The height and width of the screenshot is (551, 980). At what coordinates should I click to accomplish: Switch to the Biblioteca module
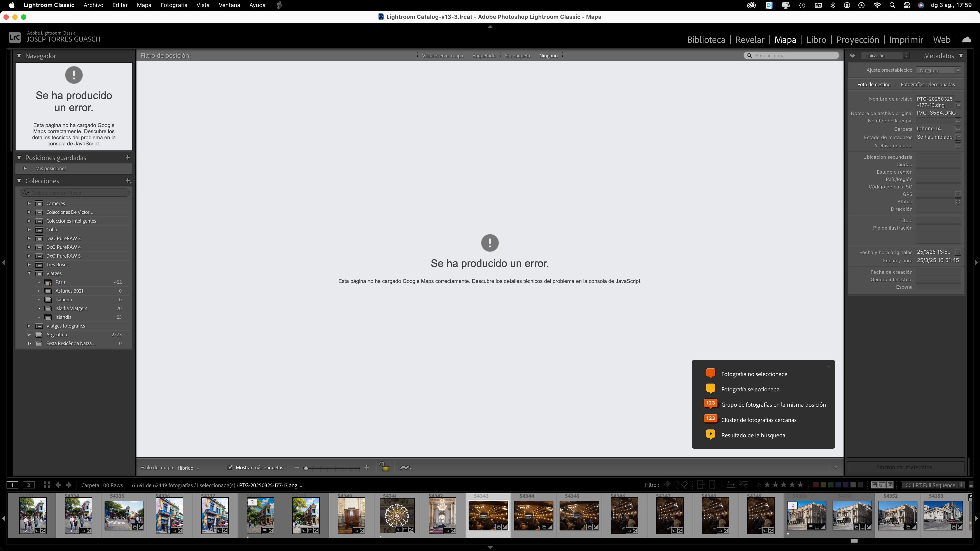pos(706,40)
